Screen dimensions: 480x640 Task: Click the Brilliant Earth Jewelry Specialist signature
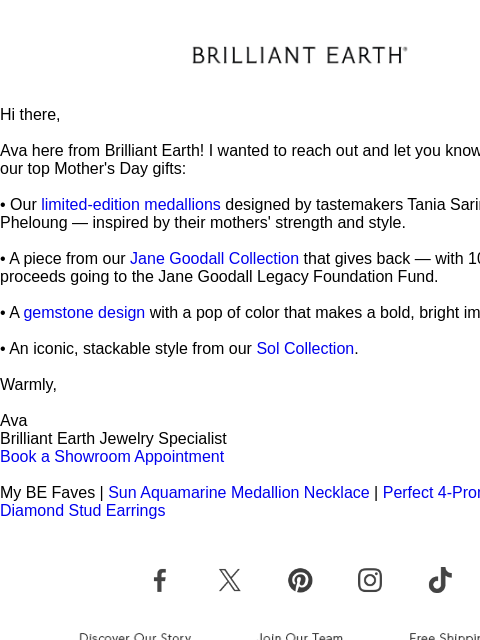[x=113, y=438]
